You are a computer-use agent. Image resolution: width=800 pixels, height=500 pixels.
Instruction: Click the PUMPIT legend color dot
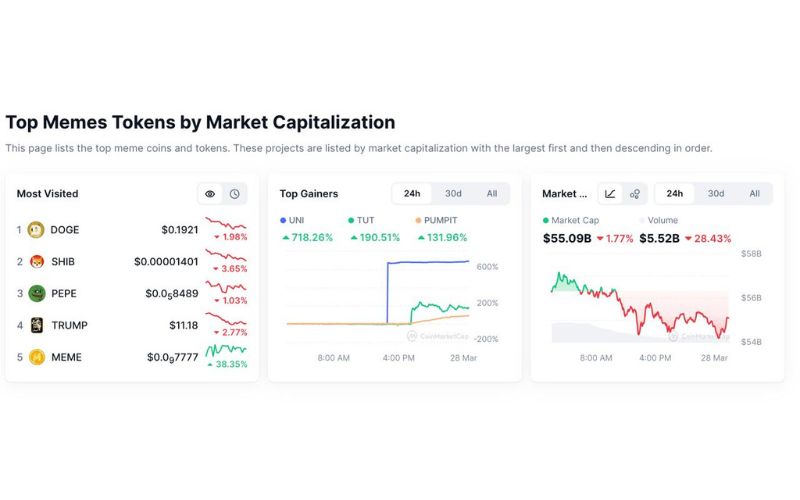click(x=416, y=220)
